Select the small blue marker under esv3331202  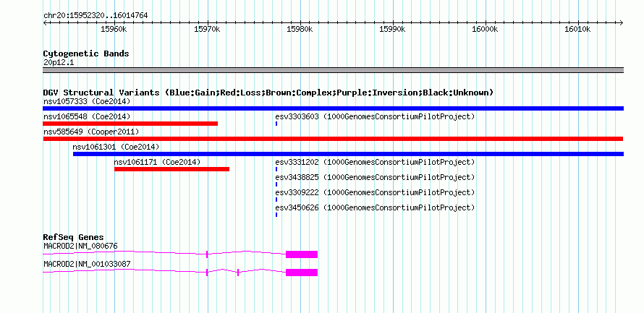276,169
